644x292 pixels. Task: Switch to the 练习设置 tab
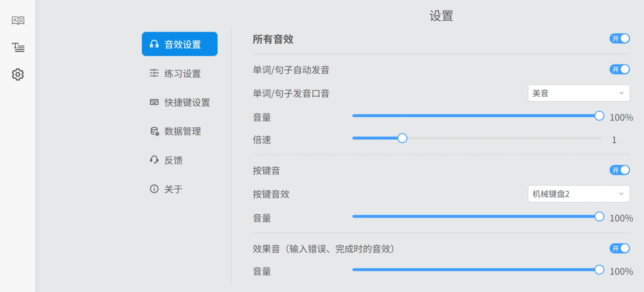tap(180, 73)
